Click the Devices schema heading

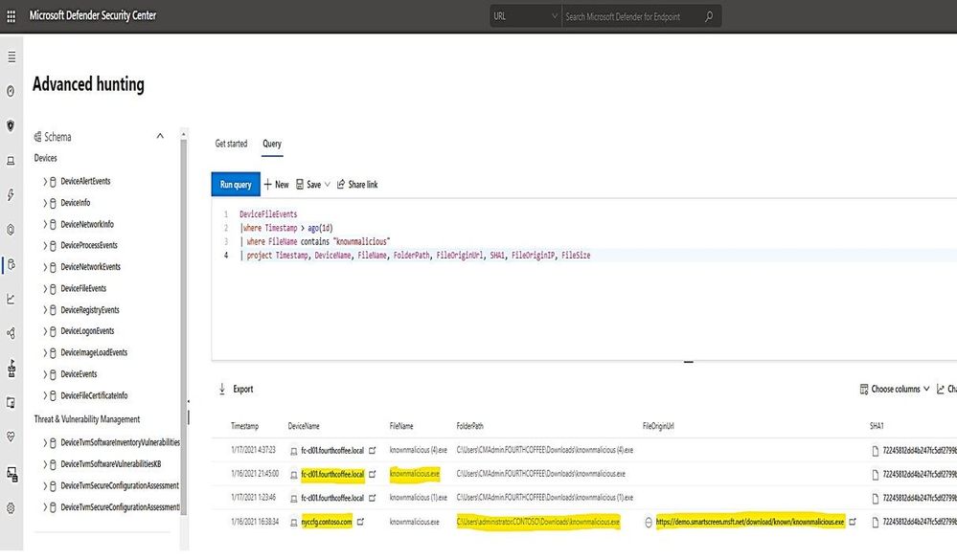[45, 158]
